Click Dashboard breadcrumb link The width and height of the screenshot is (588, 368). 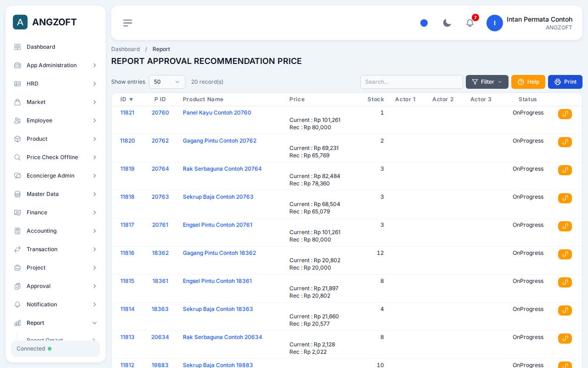125,49
